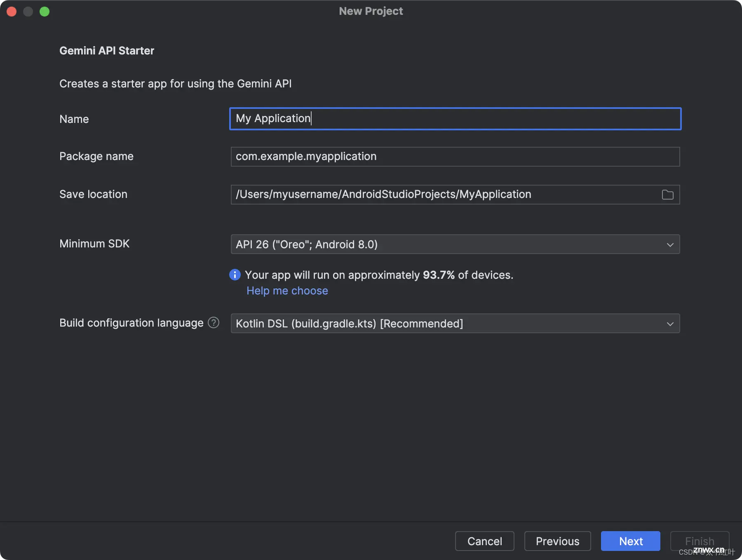Screen dimensions: 742x560
Task: Open the Help me choose link
Action: point(287,291)
